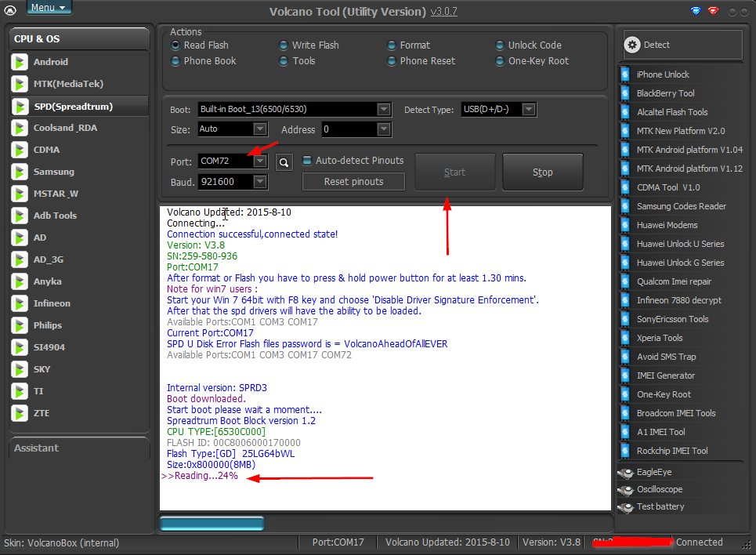Screen dimensions: 756x555
Task: Click the Reset pinouts button
Action: (353, 182)
